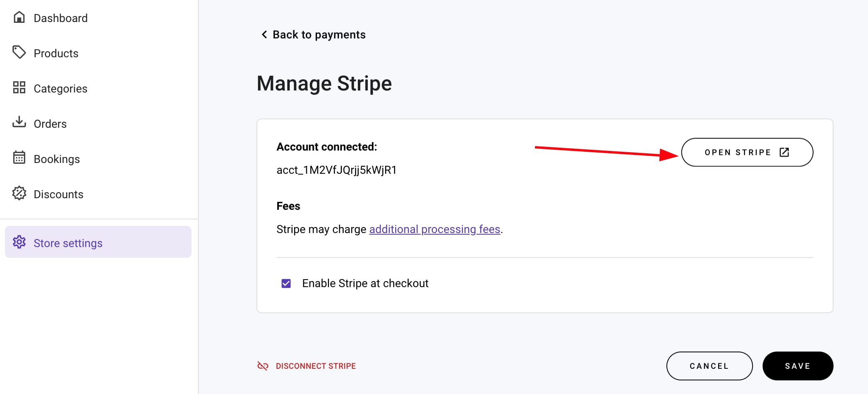868x394 pixels.
Task: Select the Discounts badge icon
Action: 19,194
